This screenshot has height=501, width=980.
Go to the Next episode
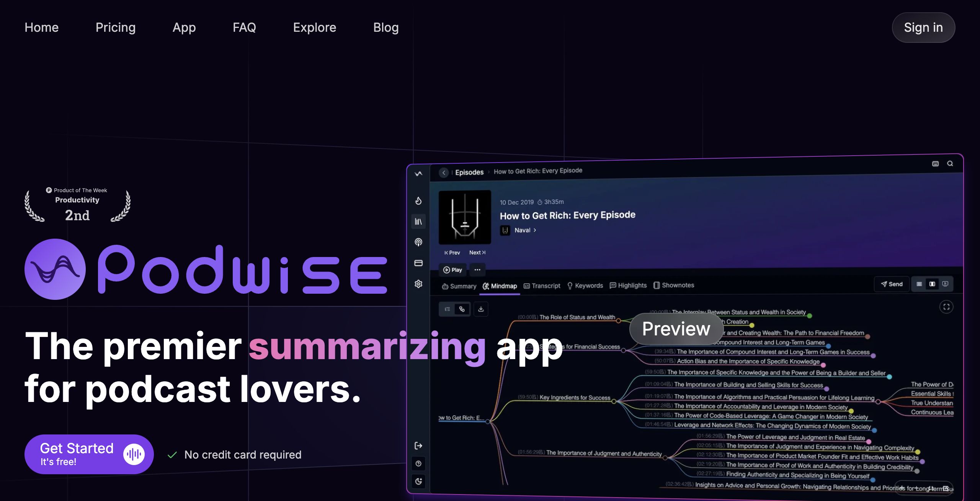tap(477, 252)
